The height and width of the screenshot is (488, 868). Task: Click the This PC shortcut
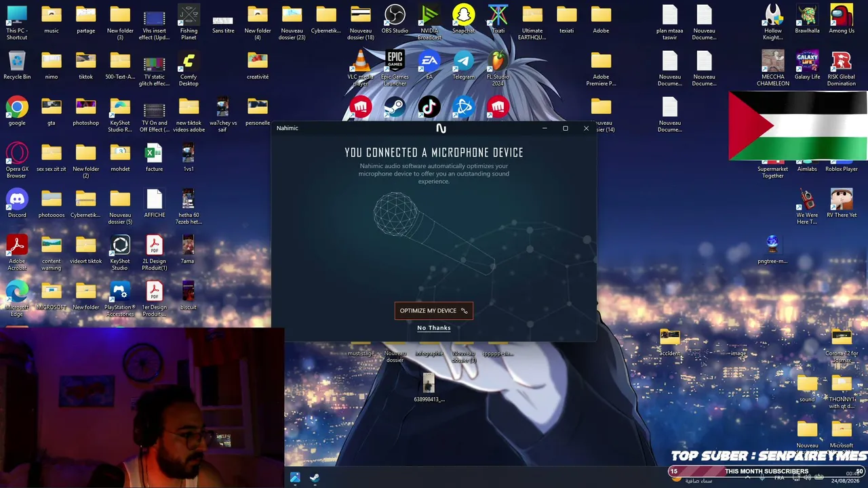tap(17, 22)
